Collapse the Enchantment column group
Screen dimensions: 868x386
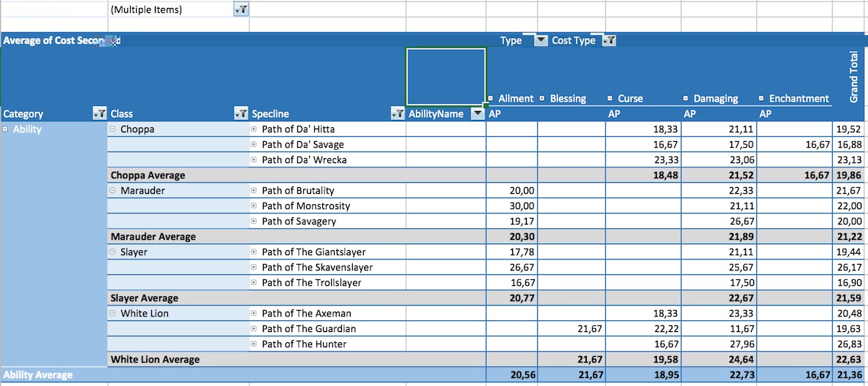[x=762, y=99]
